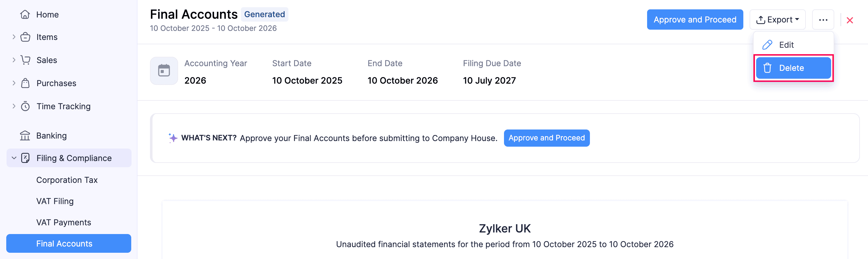Open the VAT Payments page

click(63, 222)
